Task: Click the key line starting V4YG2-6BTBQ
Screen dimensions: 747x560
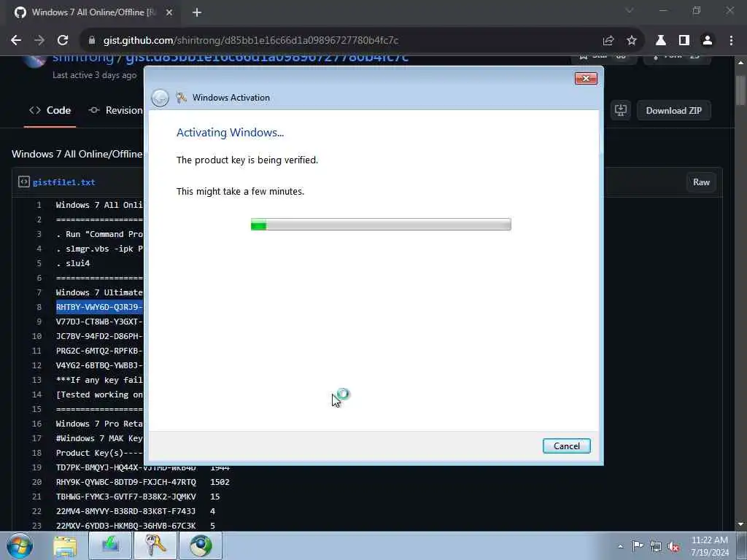Action: 99,365
